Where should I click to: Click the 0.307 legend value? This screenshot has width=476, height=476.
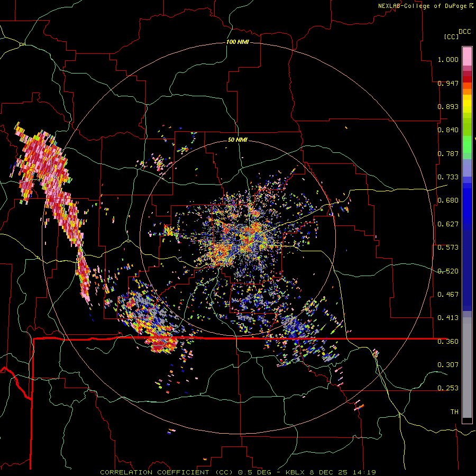[448, 364]
